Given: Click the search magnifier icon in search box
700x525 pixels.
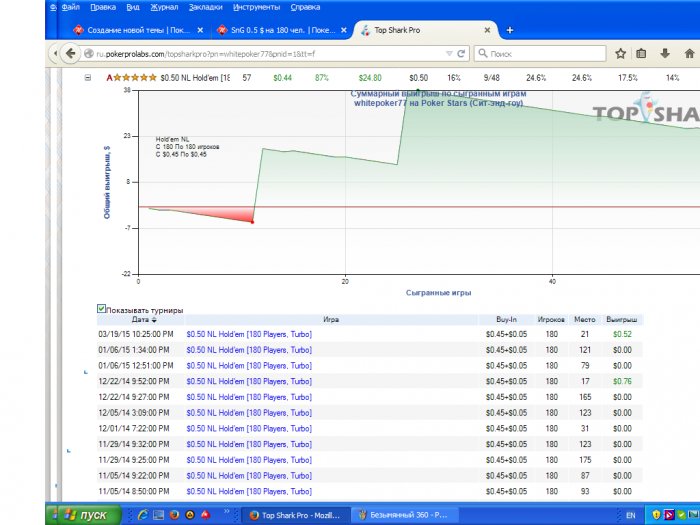Looking at the screenshot, I should pyautogui.click(x=484, y=53).
